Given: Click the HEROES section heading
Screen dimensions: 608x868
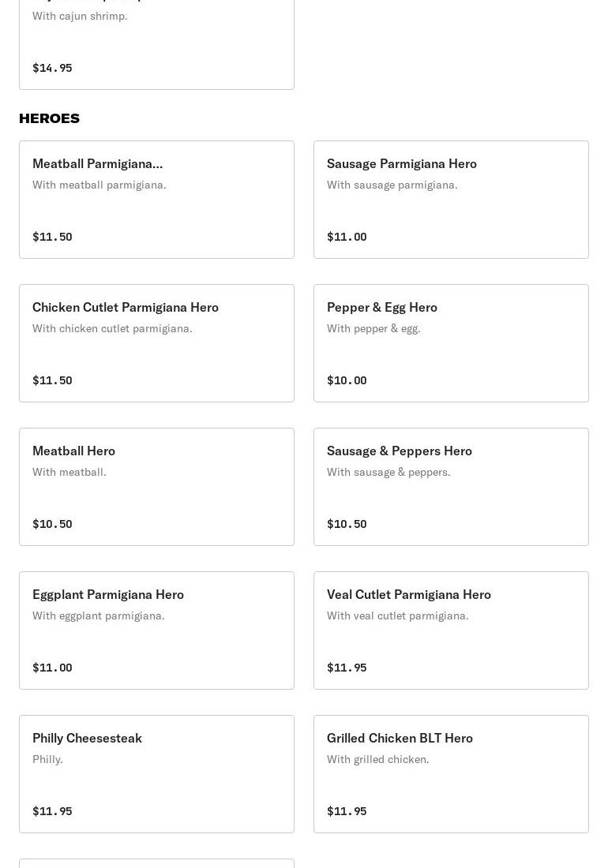Looking at the screenshot, I should [49, 118].
